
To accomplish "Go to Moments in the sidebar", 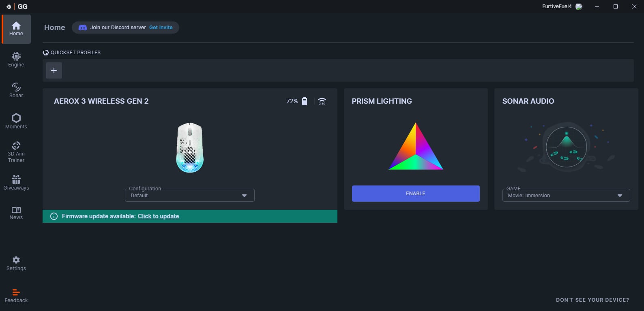I will (x=16, y=121).
